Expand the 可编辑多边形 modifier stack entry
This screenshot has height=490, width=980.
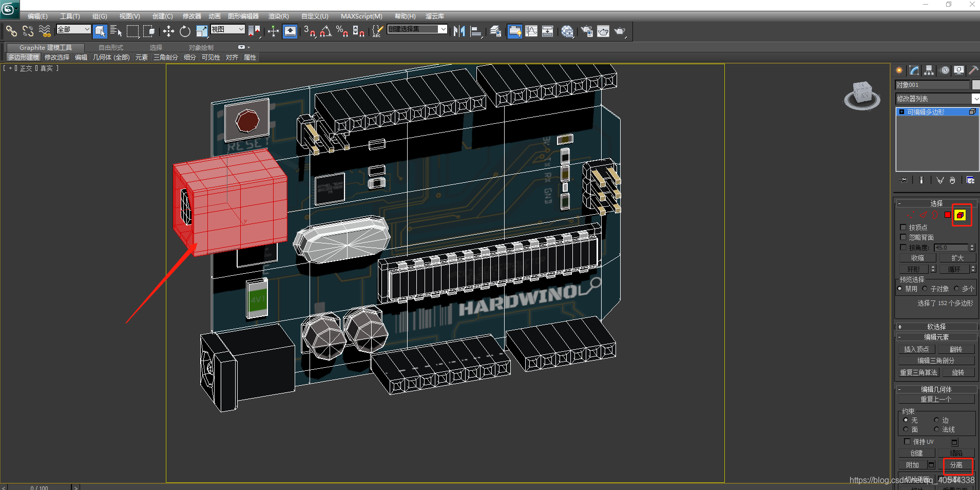click(x=902, y=112)
